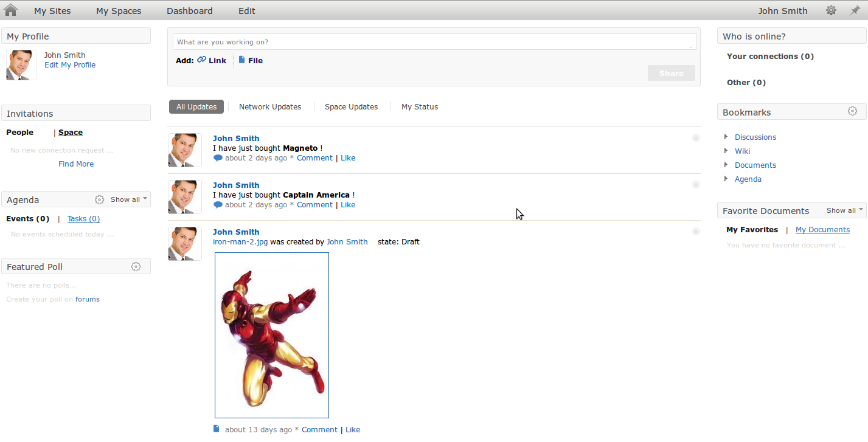Switch to My Status tab
868x442 pixels.
tap(420, 106)
